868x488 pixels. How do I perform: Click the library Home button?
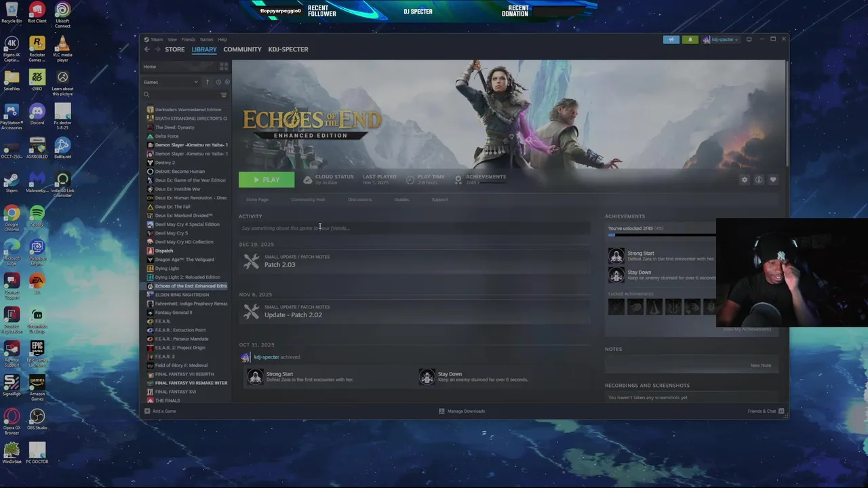[150, 66]
